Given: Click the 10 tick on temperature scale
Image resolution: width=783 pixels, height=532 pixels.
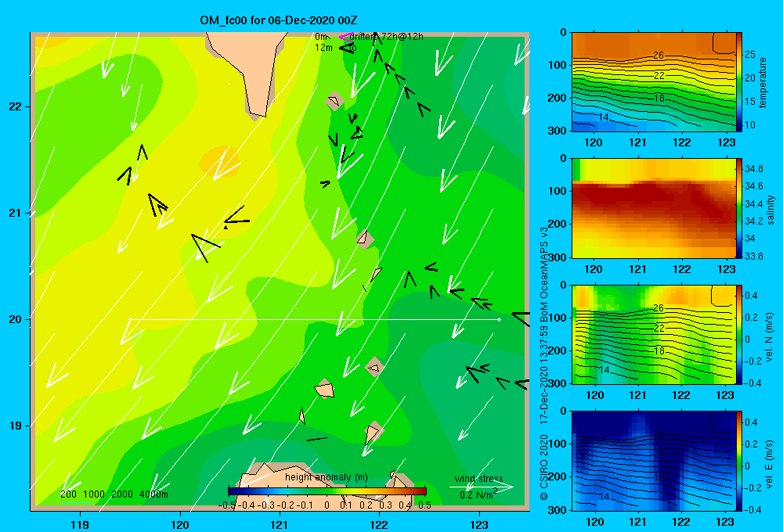Looking at the screenshot, I should click(x=750, y=124).
